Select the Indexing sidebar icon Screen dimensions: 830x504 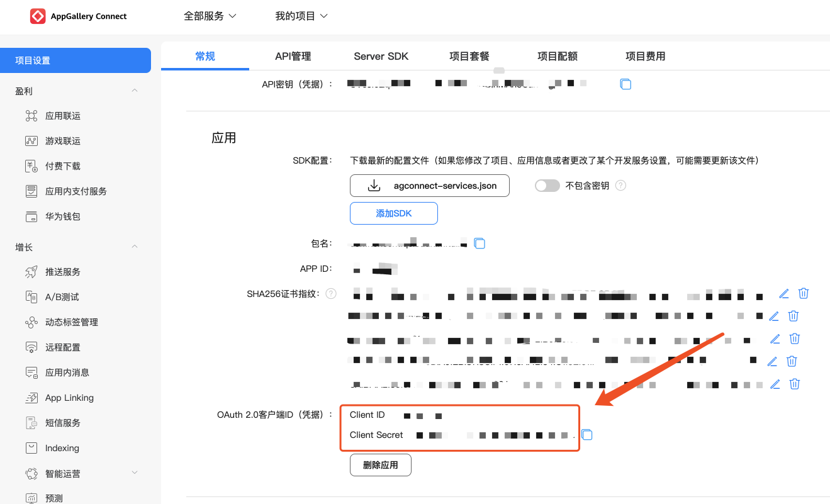31,448
